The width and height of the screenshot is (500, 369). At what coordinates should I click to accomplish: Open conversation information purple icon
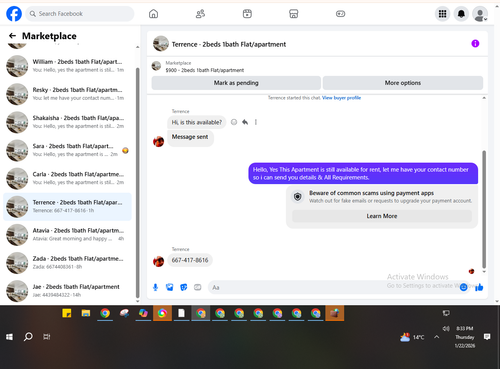[x=475, y=44]
